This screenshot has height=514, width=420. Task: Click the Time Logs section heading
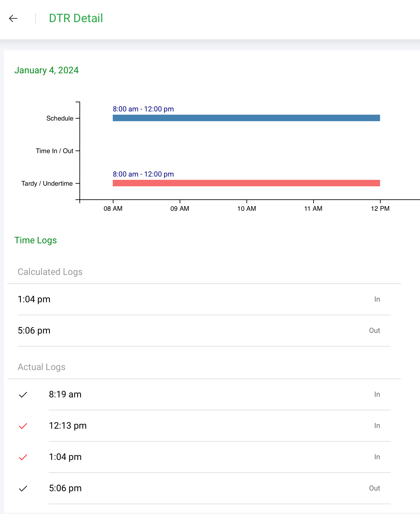[x=36, y=240]
